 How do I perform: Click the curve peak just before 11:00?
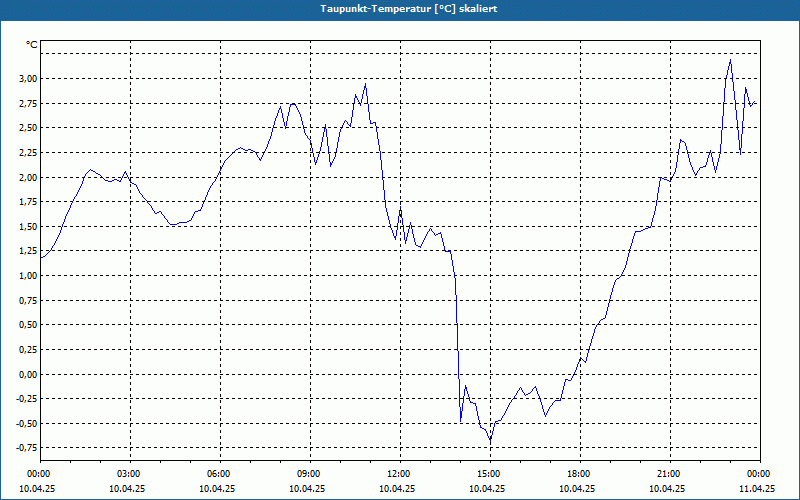tap(365, 84)
